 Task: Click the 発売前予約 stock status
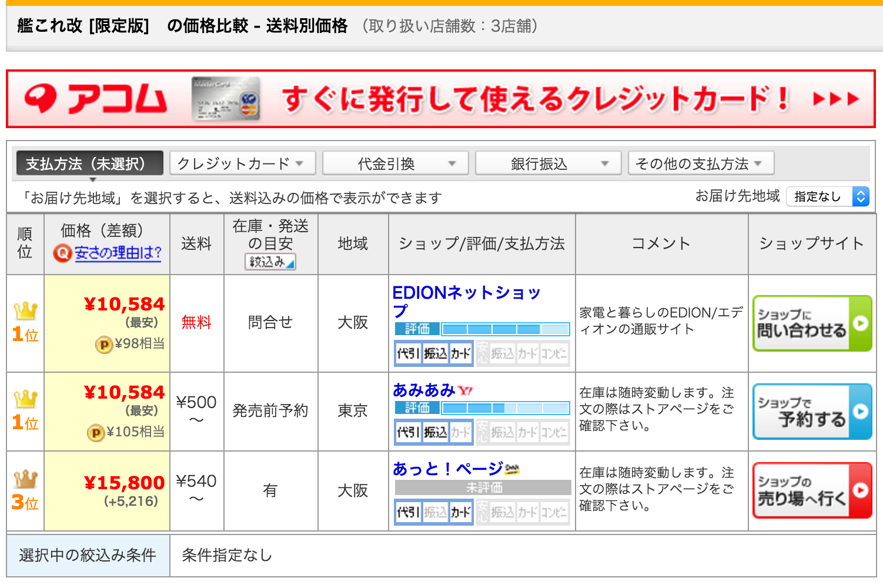(x=270, y=410)
